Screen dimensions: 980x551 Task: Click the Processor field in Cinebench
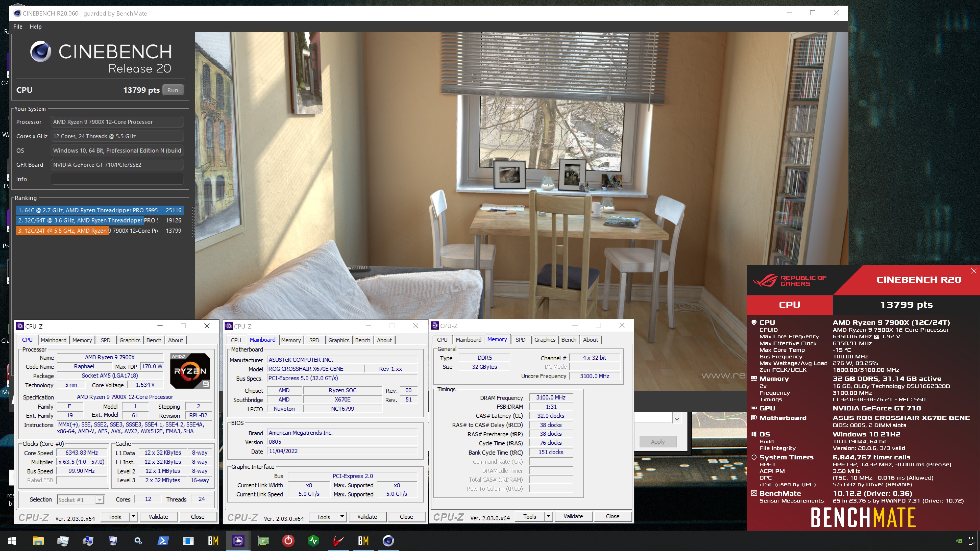pos(117,122)
